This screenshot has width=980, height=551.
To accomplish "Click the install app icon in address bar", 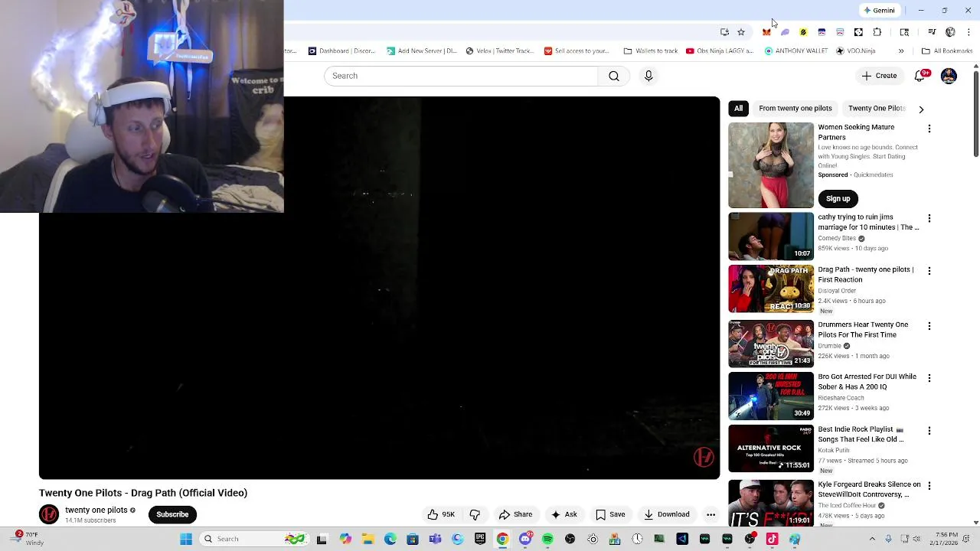I will coord(724,32).
